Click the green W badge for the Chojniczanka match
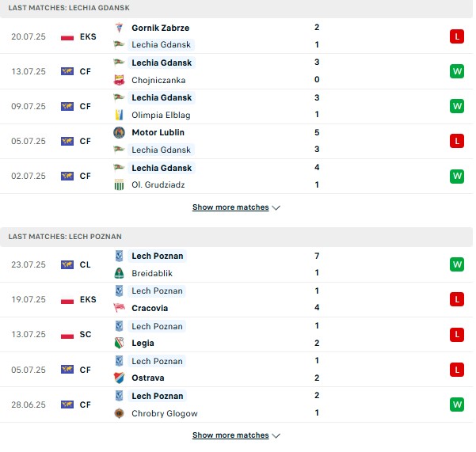 [x=457, y=71]
